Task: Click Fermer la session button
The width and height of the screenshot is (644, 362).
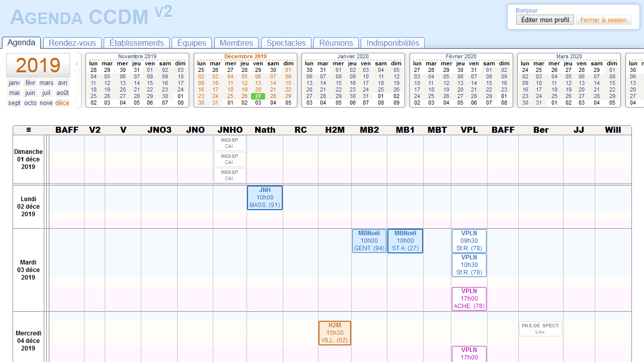Action: click(603, 20)
